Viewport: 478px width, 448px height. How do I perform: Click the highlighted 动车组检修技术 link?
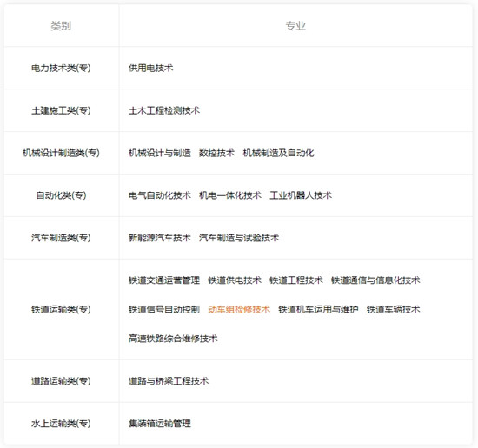[239, 309]
